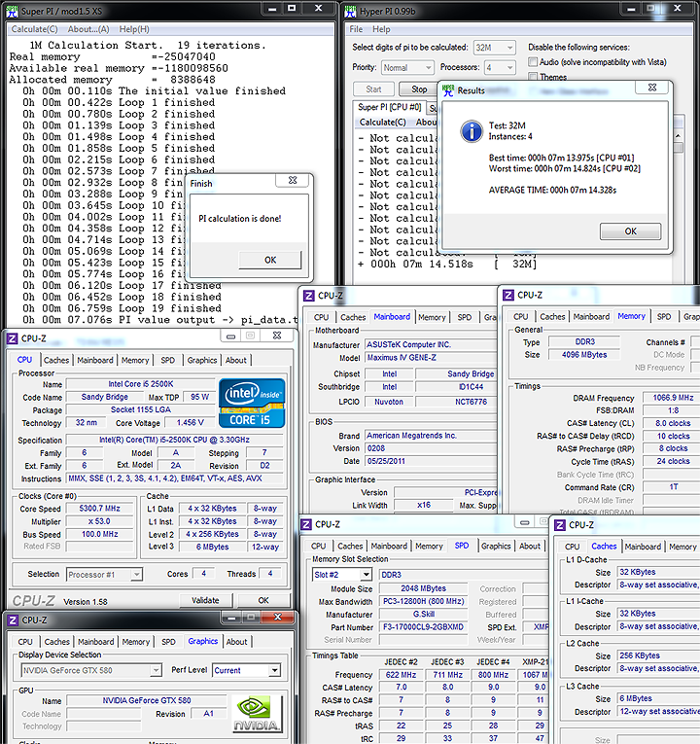
Task: Click the Intel Core i5 logo badge
Action: click(252, 404)
